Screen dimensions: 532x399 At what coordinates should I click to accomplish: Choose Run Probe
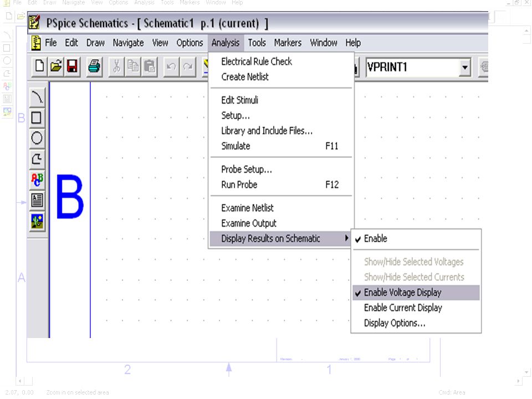point(282,185)
